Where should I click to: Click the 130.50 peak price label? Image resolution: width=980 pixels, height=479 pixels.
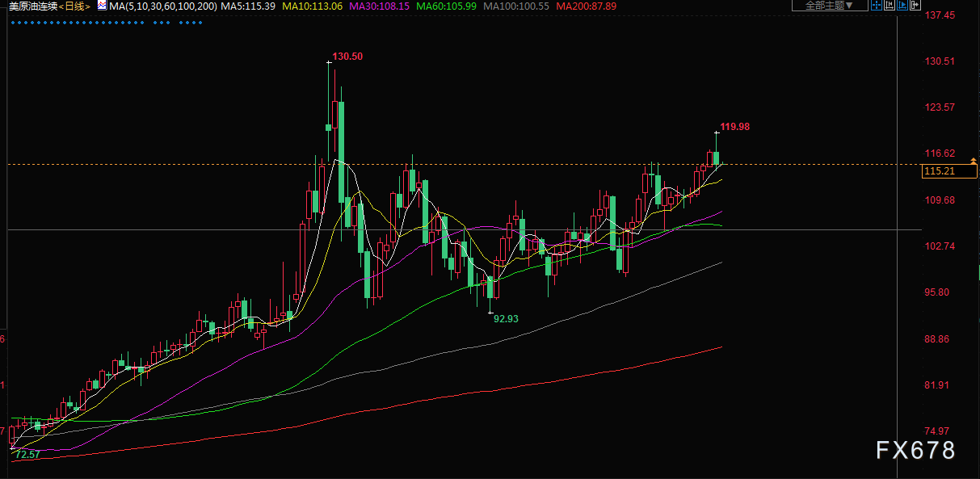coord(347,57)
